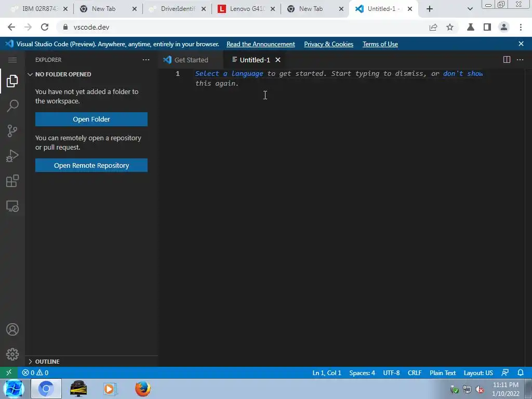Click line number 1 in gutter
Viewport: 532px width, 399px height.
click(178, 74)
